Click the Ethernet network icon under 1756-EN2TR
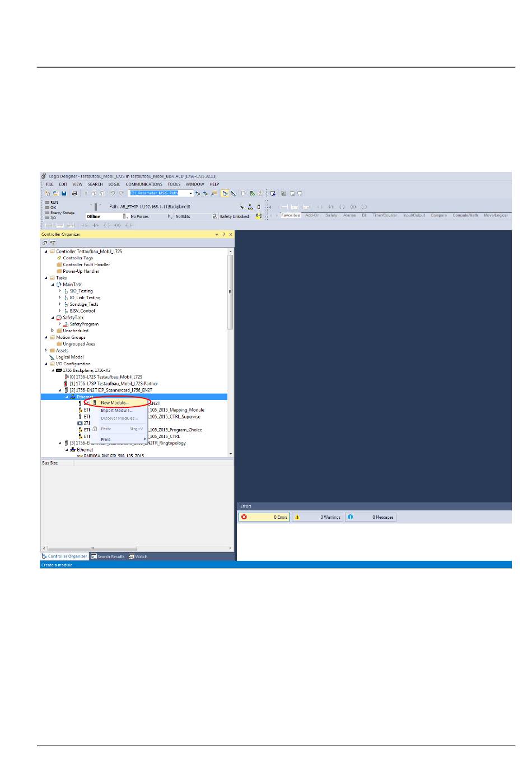The image size is (532, 772). coord(73,450)
